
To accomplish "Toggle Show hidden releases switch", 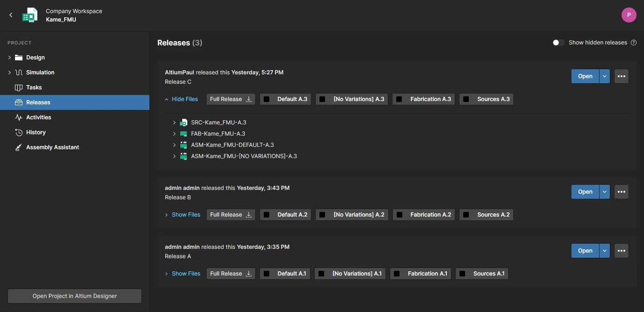I will (x=558, y=43).
